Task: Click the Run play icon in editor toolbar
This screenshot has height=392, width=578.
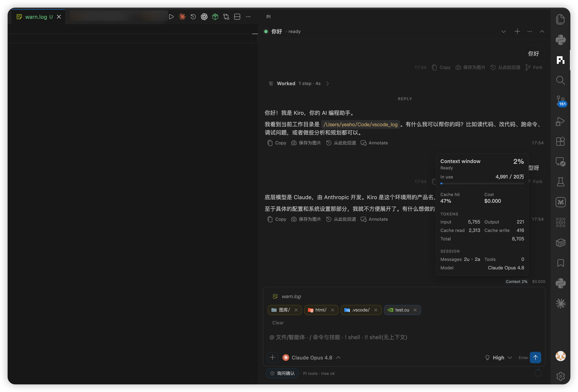Action: pos(171,17)
